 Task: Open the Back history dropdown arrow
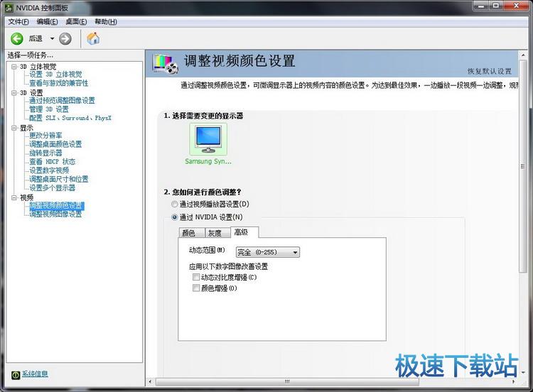point(52,39)
